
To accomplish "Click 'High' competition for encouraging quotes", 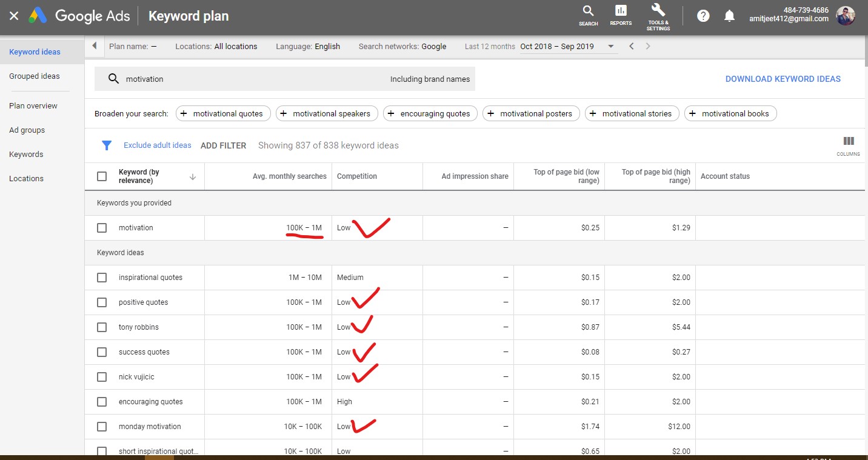I will [344, 402].
